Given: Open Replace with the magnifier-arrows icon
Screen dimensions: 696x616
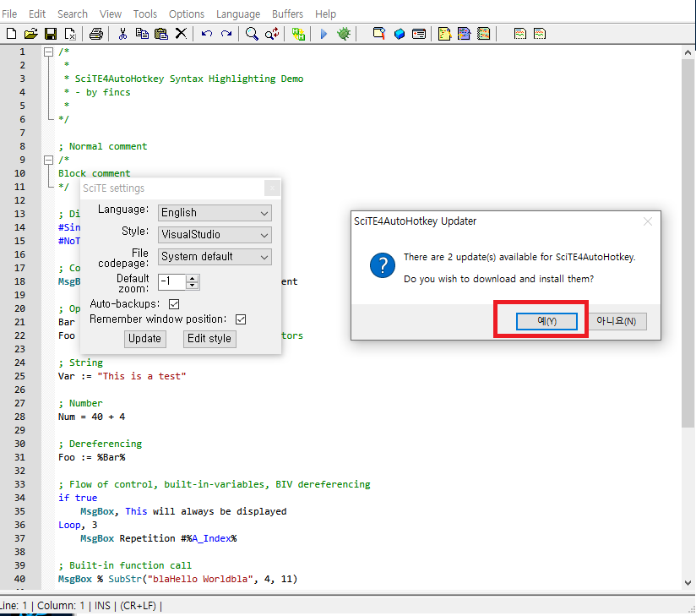Looking at the screenshot, I should coord(272,34).
